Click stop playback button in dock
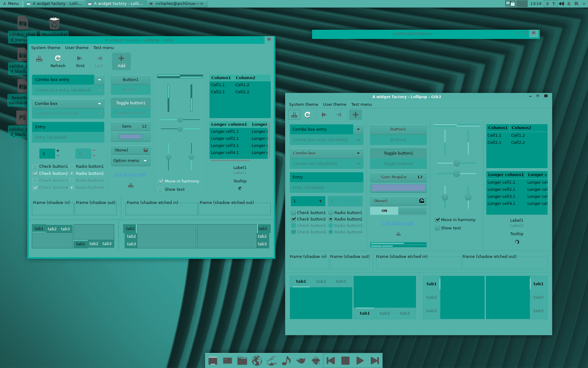 345,361
